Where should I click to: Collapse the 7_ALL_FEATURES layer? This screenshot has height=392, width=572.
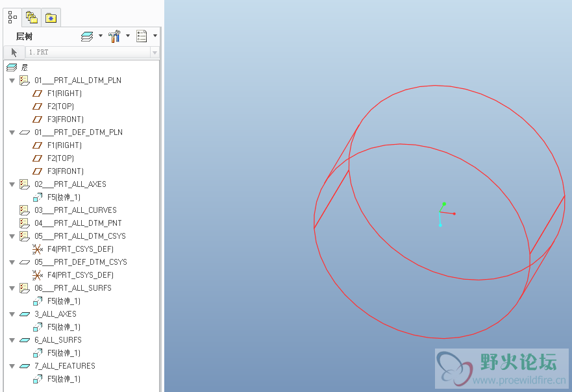coord(12,366)
